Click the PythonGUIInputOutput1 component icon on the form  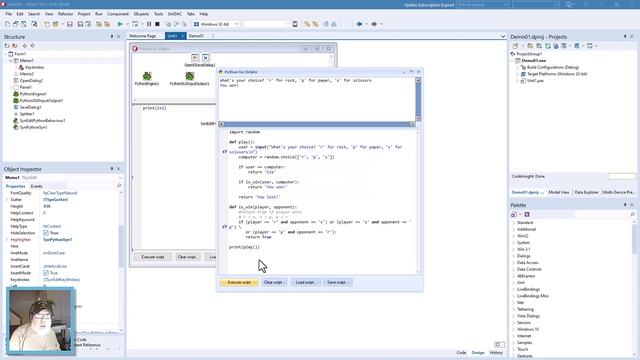click(x=189, y=76)
